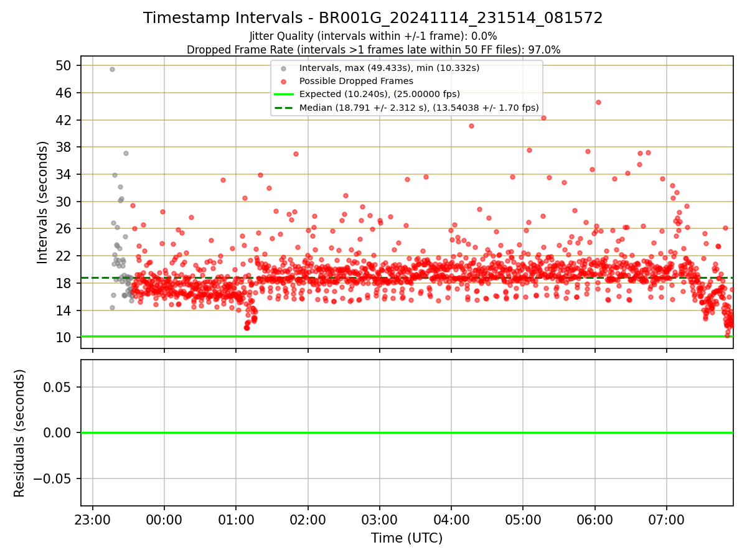Click the '23:00' x-axis tick label
Screen dimensions: 747x560
tap(93, 519)
